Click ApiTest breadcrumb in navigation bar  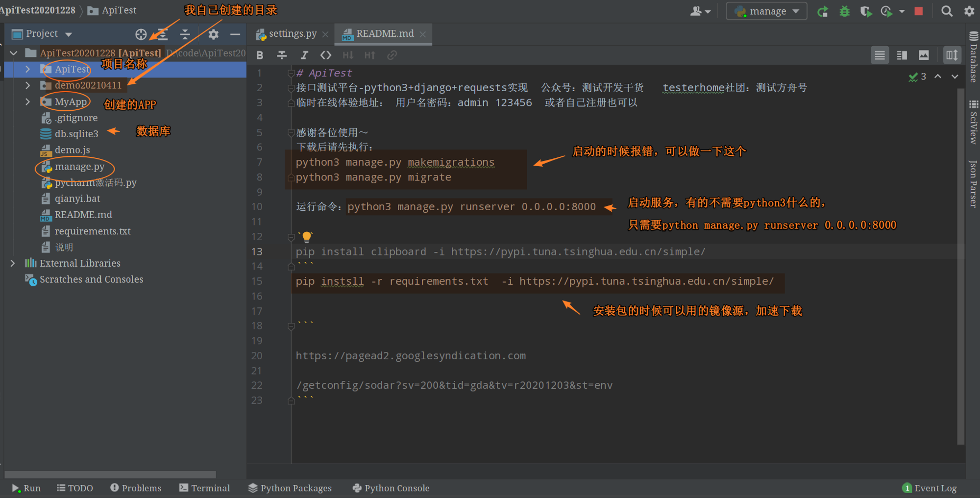coord(113,10)
